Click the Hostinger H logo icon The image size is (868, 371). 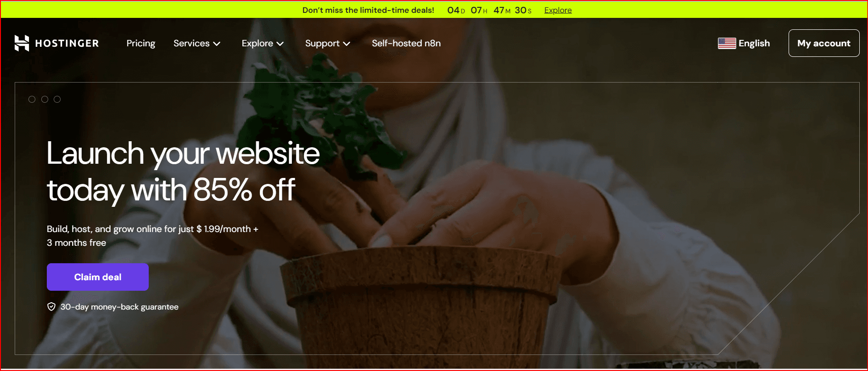tap(22, 43)
